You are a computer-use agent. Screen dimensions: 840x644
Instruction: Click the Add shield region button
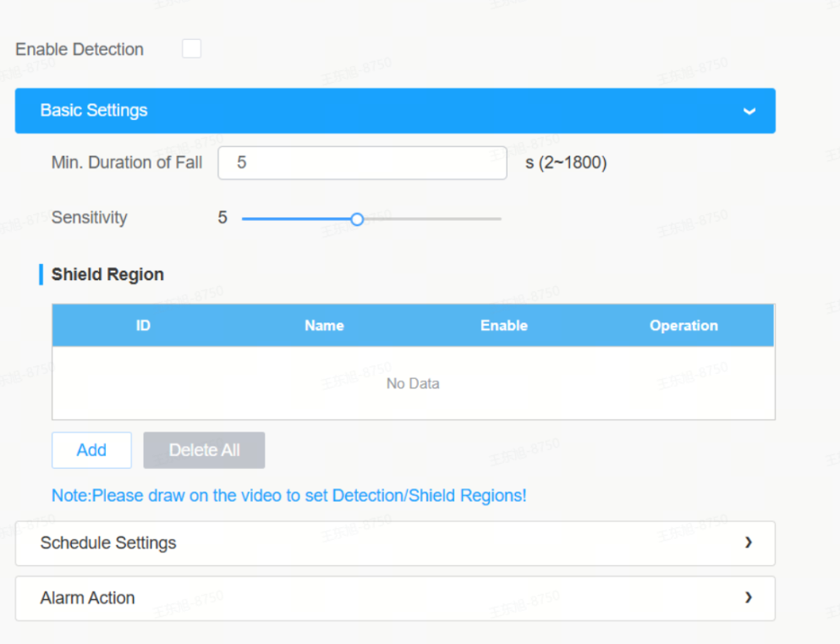[91, 450]
